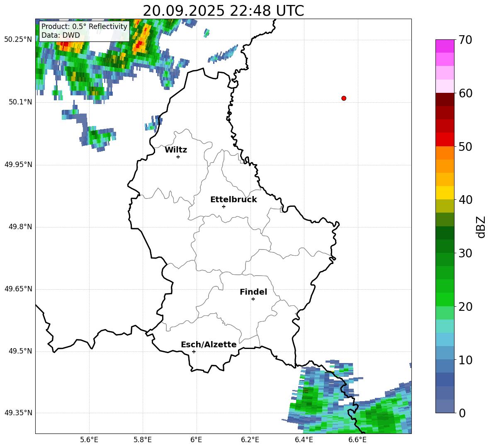491x448 pixels.
Task: Select the Findel station label
Action: tap(253, 292)
